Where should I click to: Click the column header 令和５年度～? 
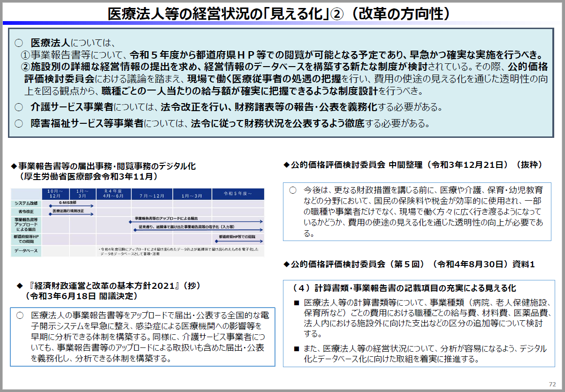[x=238, y=194]
